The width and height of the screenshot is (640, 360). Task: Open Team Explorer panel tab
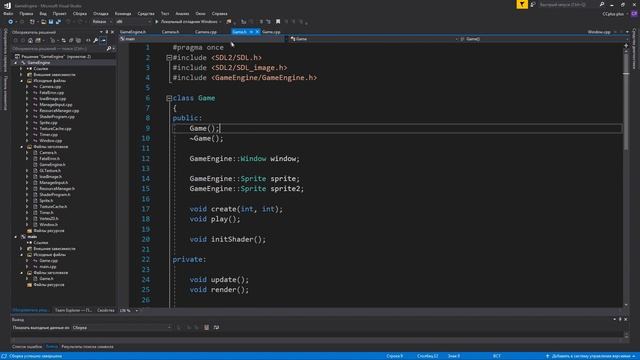click(x=73, y=311)
